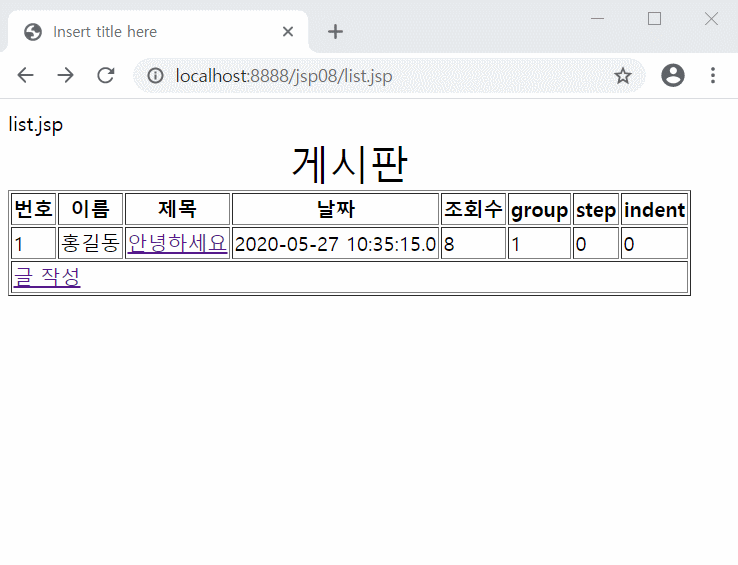This screenshot has width=738, height=565.
Task: Open the post titled 안녕하세요
Action: pyautogui.click(x=177, y=243)
